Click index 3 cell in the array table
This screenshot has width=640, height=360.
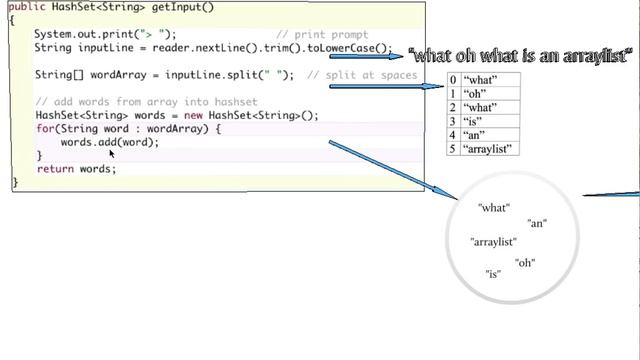point(453,122)
